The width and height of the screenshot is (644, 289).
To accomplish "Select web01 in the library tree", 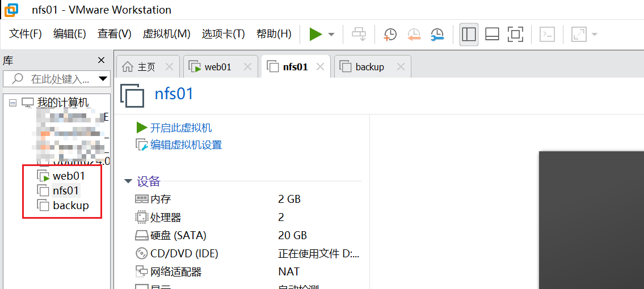I will pos(69,176).
